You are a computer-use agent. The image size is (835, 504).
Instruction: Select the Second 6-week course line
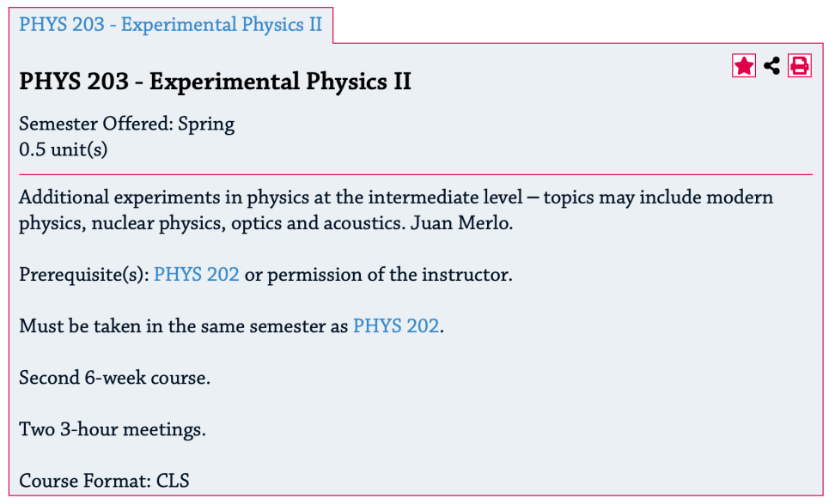[114, 378]
